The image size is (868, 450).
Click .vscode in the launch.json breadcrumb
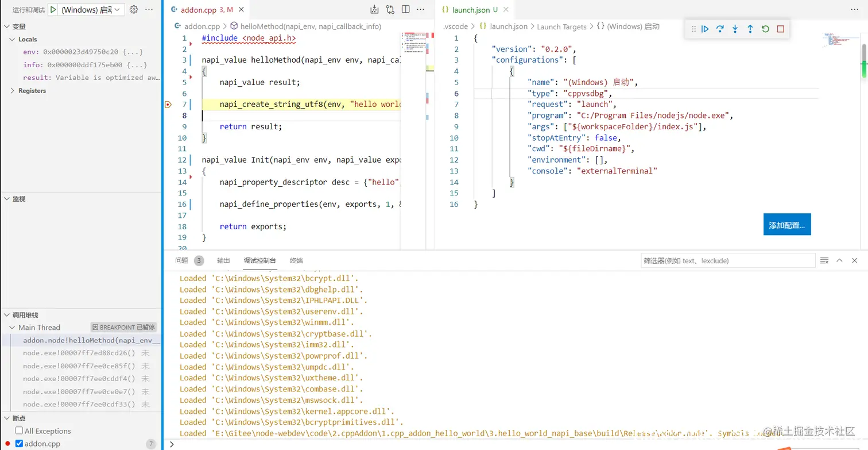point(456,26)
